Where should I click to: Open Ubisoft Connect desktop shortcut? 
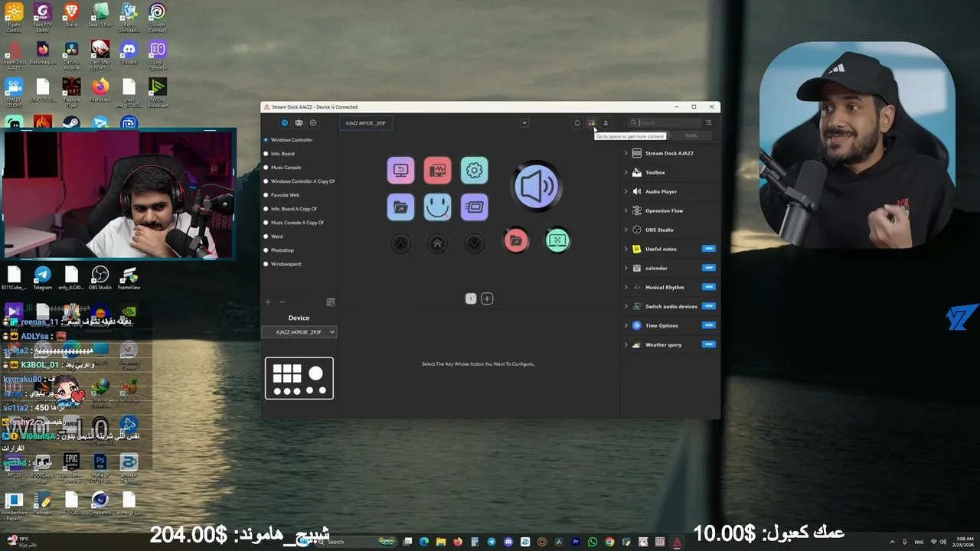[157, 17]
